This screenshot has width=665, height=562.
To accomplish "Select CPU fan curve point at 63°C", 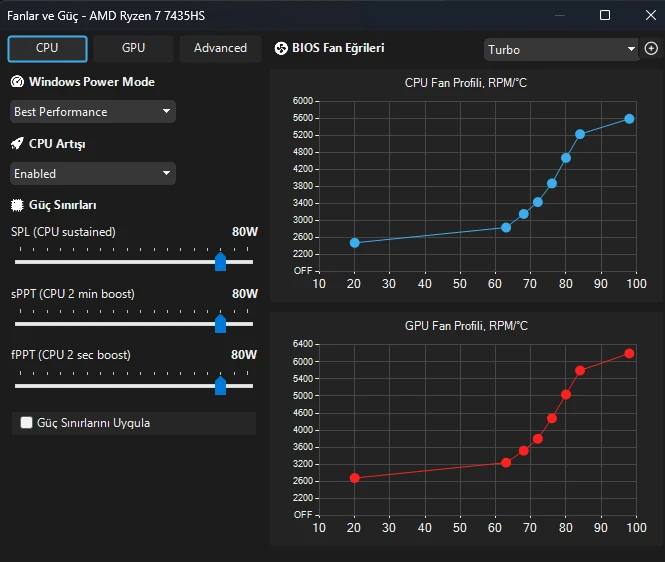I will pyautogui.click(x=506, y=227).
